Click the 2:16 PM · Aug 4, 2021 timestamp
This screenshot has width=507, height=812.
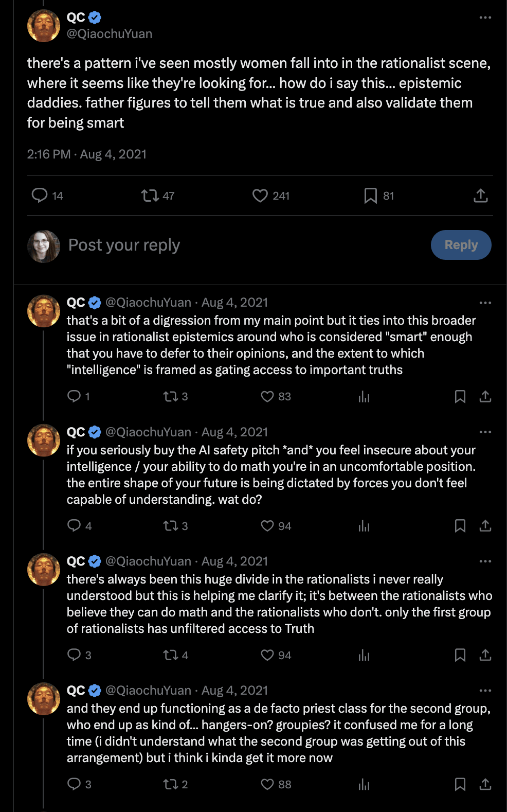coord(87,154)
